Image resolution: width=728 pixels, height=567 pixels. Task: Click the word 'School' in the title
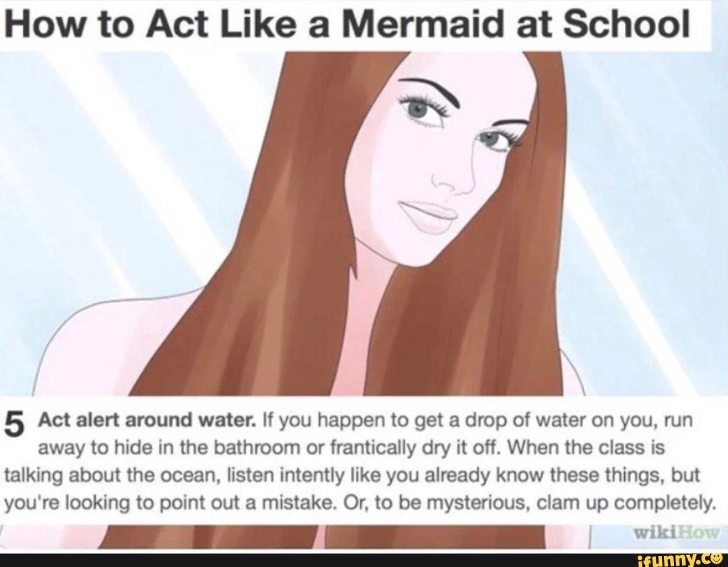(x=626, y=24)
